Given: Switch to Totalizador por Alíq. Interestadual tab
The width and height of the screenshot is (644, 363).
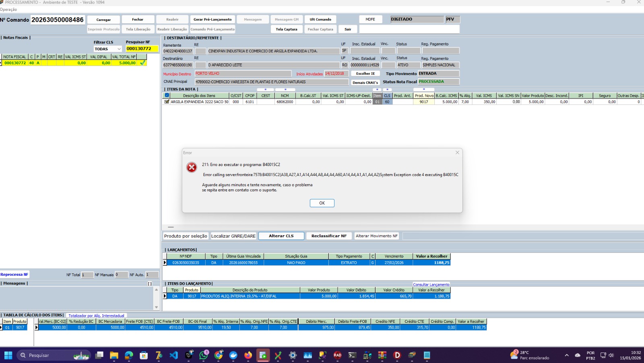Looking at the screenshot, I should pos(96,316).
